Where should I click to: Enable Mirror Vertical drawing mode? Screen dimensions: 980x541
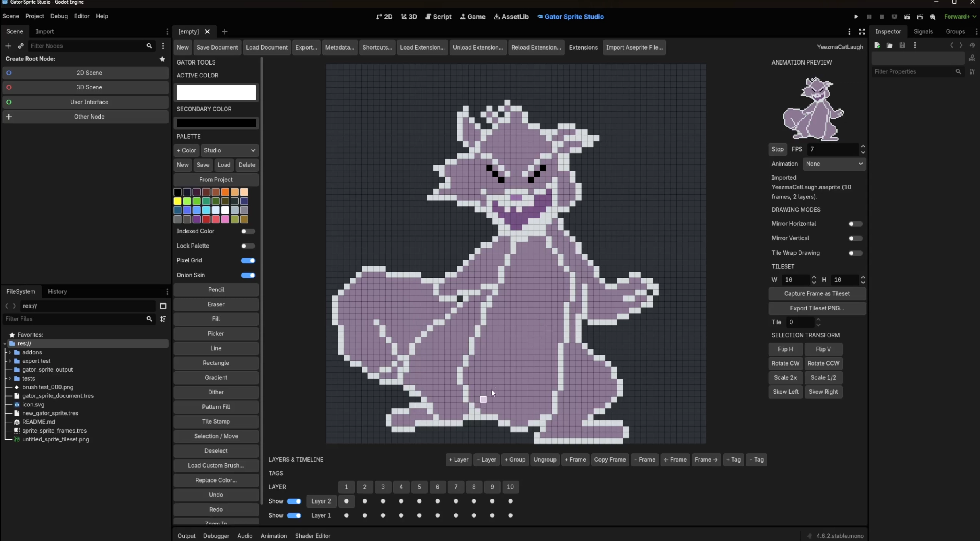click(x=855, y=238)
